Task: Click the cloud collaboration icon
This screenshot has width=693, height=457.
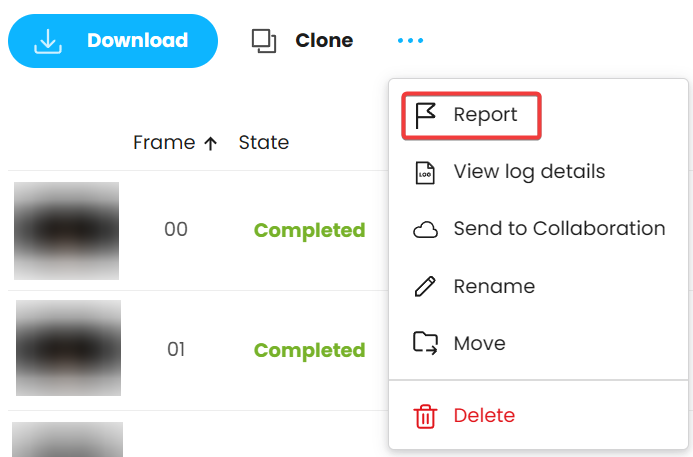Action: point(425,230)
